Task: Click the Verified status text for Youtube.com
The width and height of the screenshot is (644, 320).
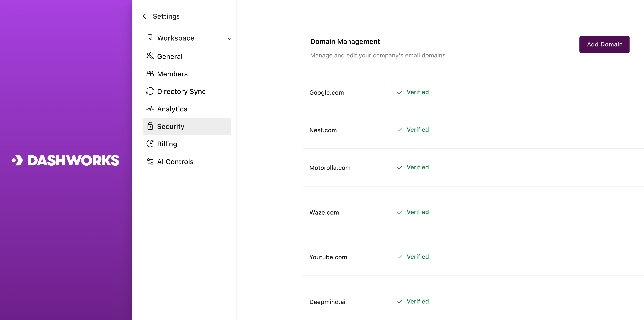Action: coord(417,257)
